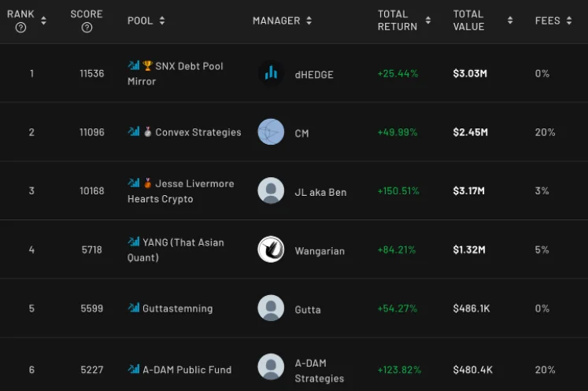
Task: Select manager name CM
Action: click(x=302, y=134)
